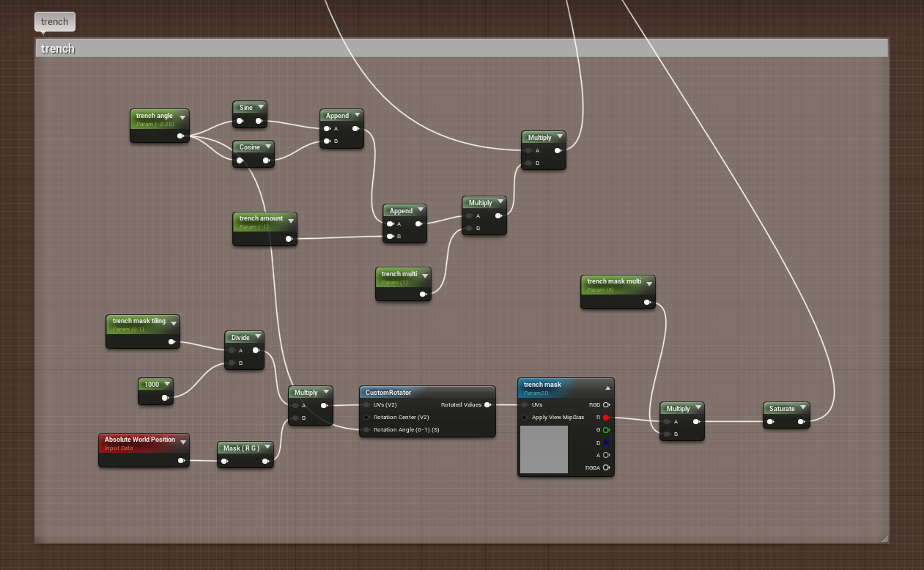The height and width of the screenshot is (570, 924).
Task: Grab the comment box resize corner handle
Action: pyautogui.click(x=884, y=538)
